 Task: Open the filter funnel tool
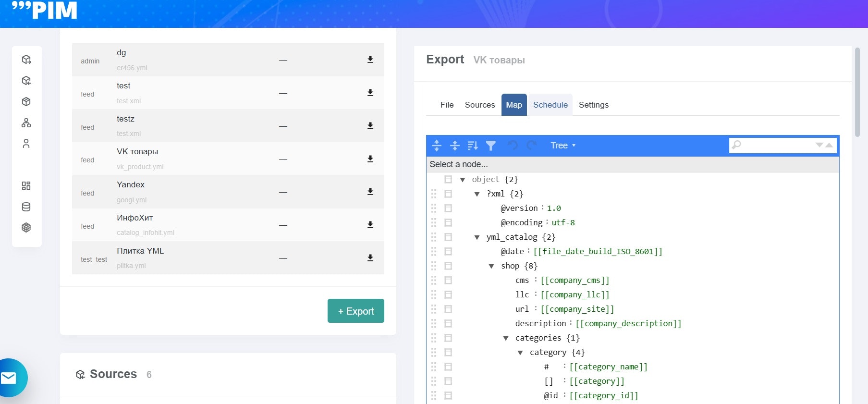pos(491,145)
